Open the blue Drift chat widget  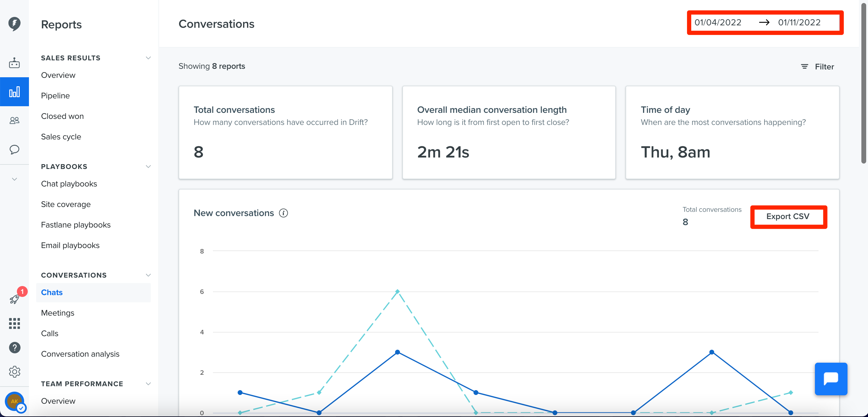point(831,379)
